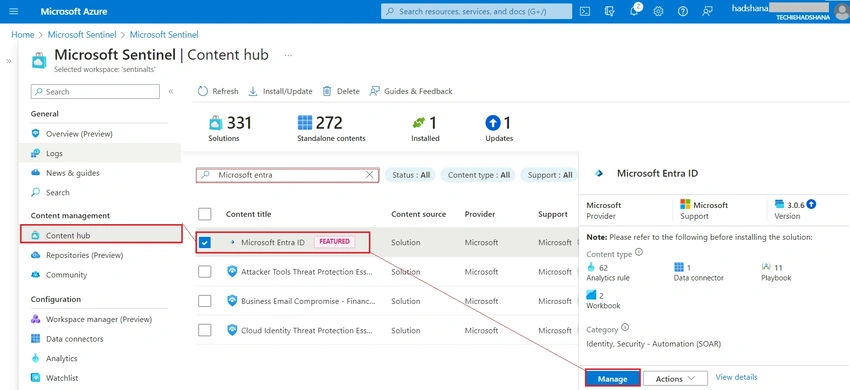
Task: Click the Microsoft Azure brand label
Action: tap(74, 11)
